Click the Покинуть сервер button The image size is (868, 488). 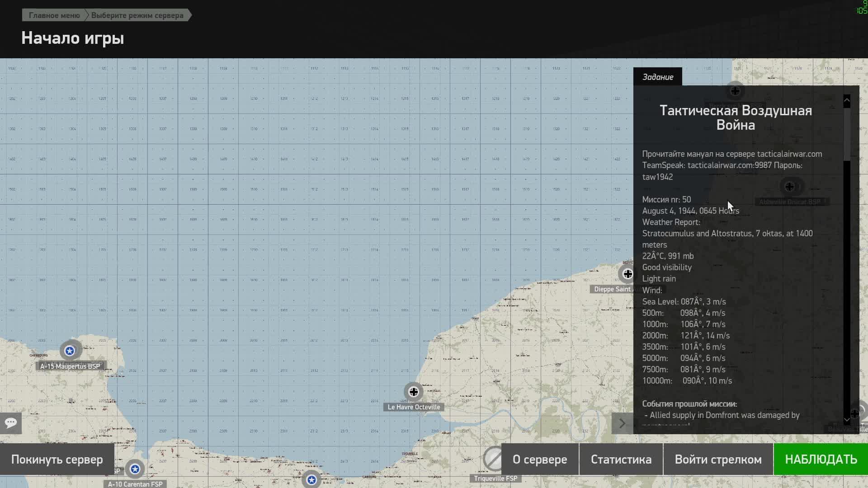click(x=57, y=460)
